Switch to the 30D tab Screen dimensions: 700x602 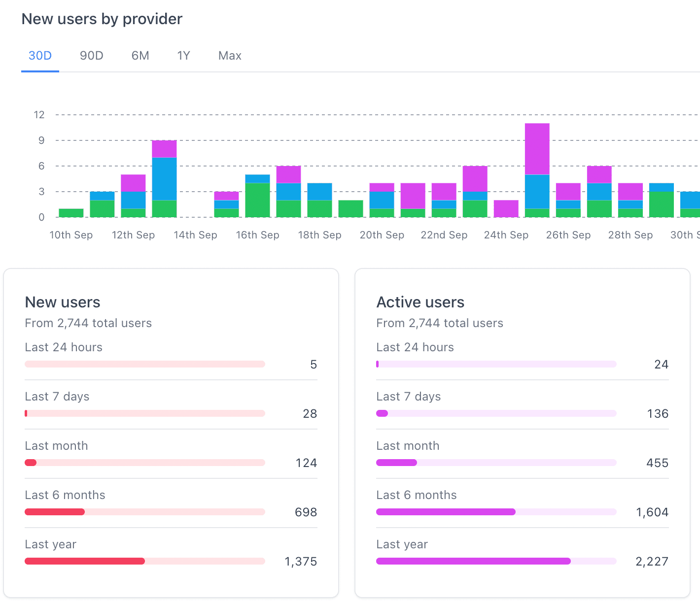click(x=40, y=56)
